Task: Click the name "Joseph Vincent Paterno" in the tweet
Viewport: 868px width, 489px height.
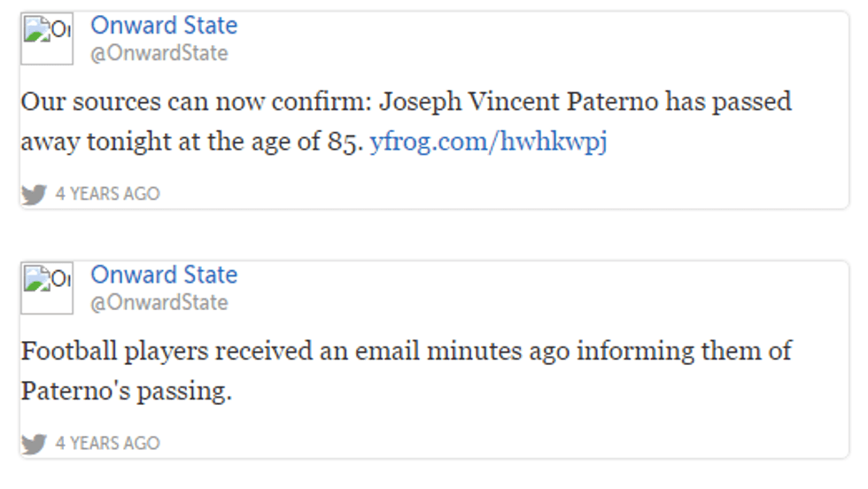Action: coord(519,102)
